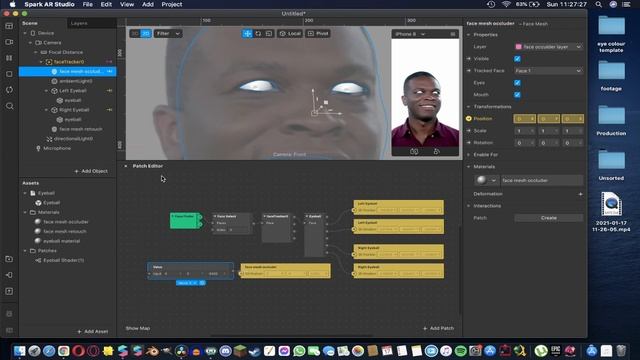The image size is (640, 360).
Task: Select Right Eyeball object in Scene
Action: coord(74,110)
